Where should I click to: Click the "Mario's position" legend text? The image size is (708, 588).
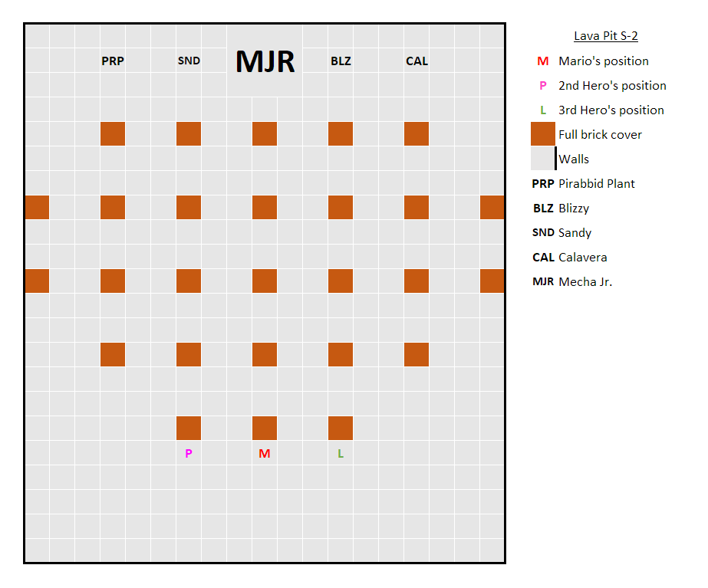click(603, 61)
